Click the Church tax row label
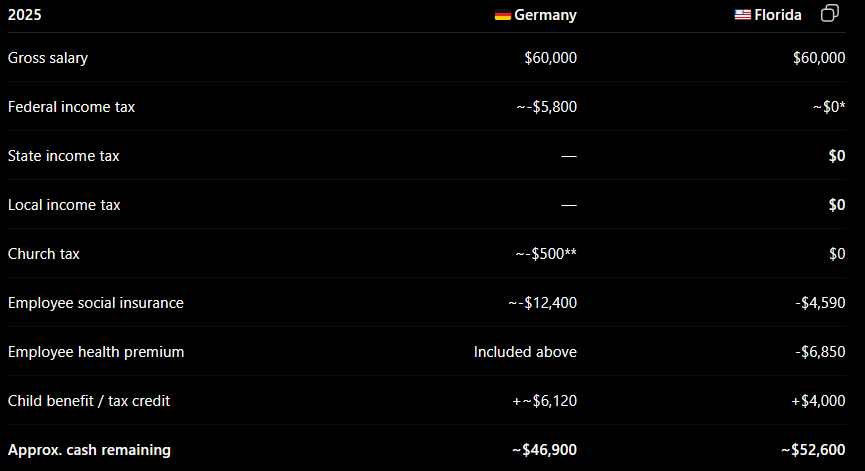The width and height of the screenshot is (865, 471). [x=44, y=254]
